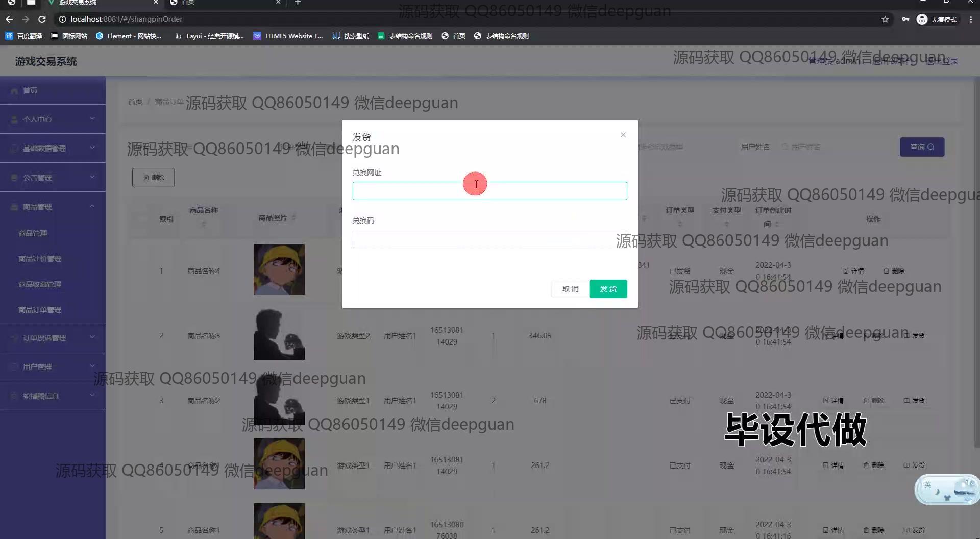Cancel the dialog with 取消

(570, 289)
